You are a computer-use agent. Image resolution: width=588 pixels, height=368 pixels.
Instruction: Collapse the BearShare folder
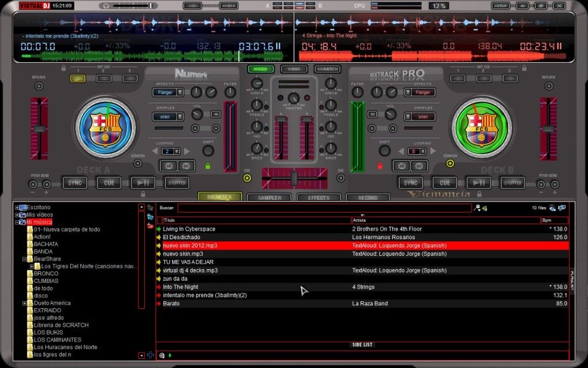24,259
